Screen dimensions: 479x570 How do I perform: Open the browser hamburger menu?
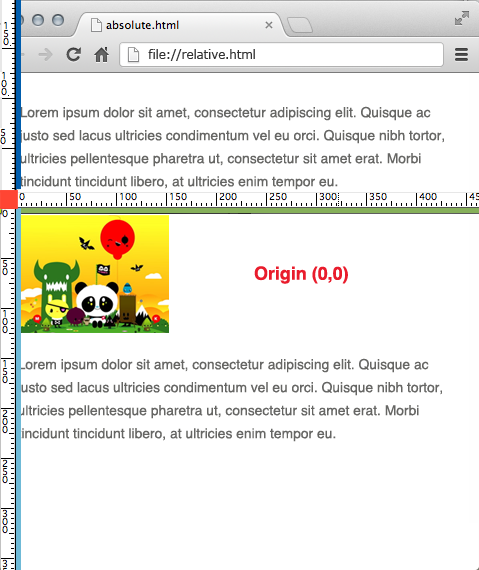tap(461, 55)
